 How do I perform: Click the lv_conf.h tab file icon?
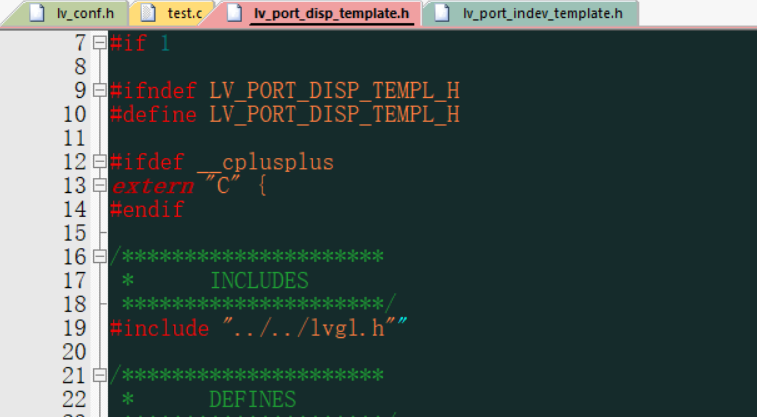(x=37, y=13)
